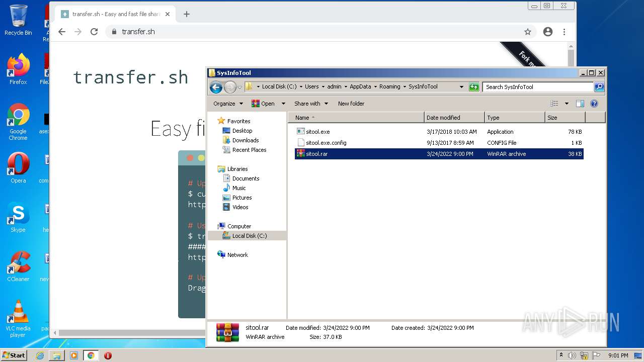Click Users in the breadcrumb path
Image resolution: width=644 pixels, height=362 pixels.
coord(312,87)
